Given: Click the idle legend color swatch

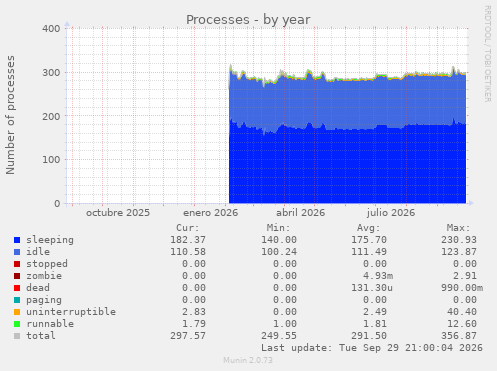Looking at the screenshot, I should click(17, 252).
